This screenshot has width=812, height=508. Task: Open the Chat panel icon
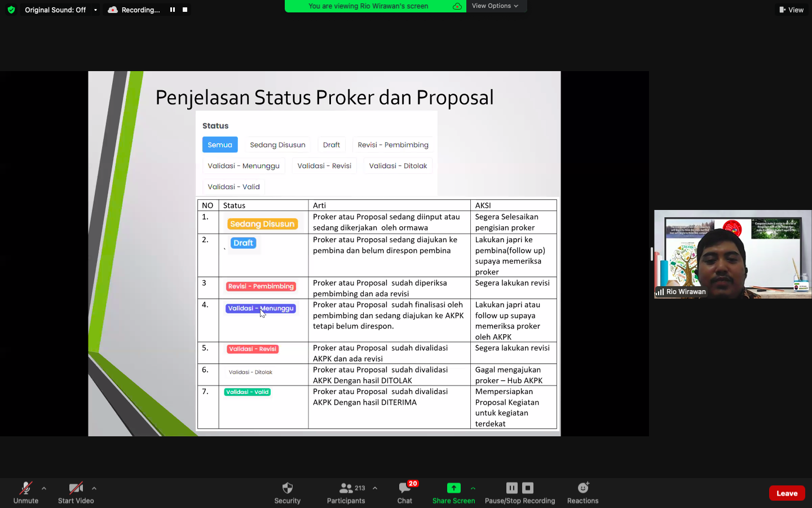pyautogui.click(x=404, y=488)
